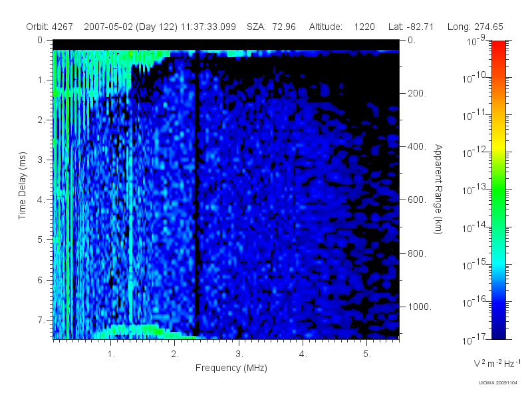
Task: Click the 1. tick label on frequency axis
Action: pyautogui.click(x=111, y=354)
